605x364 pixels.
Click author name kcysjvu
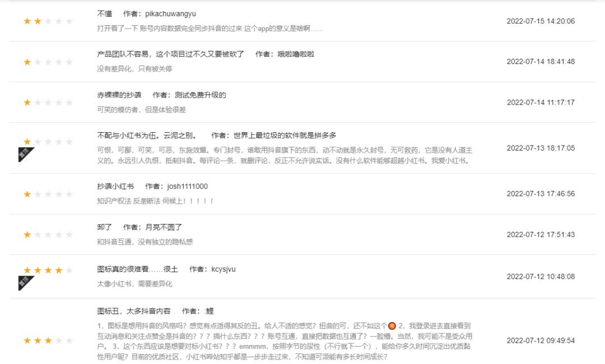[x=224, y=269]
